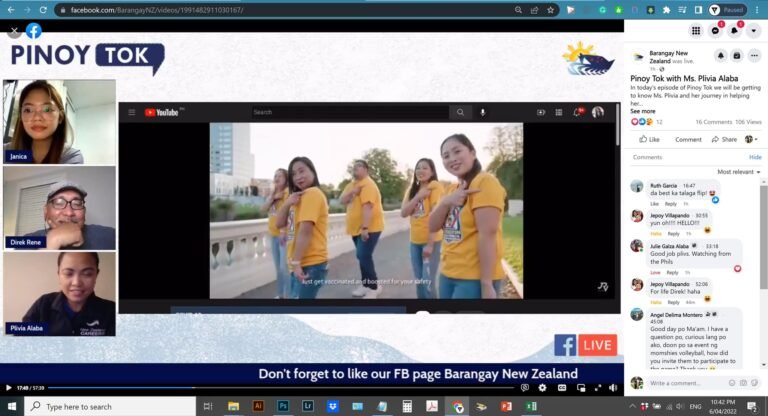This screenshot has height=416, width=768.
Task: Open the Facebook apps grid menu
Action: point(696,31)
